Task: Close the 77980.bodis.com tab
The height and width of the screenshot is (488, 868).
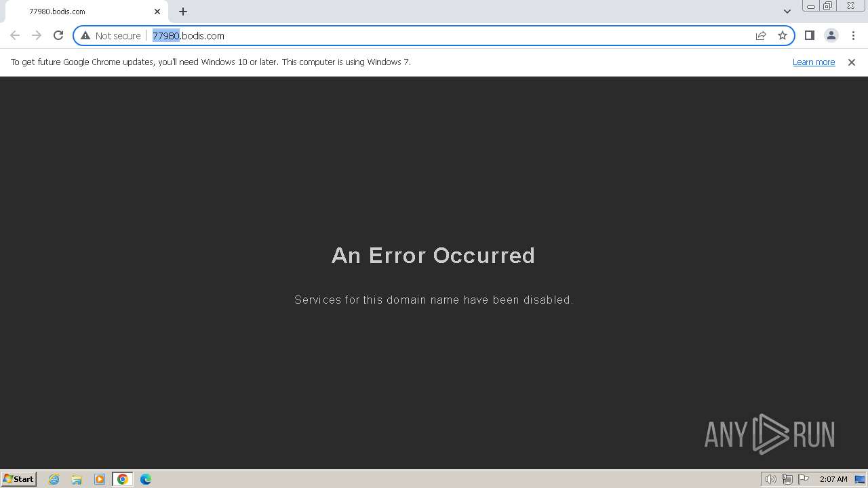Action: tap(157, 12)
